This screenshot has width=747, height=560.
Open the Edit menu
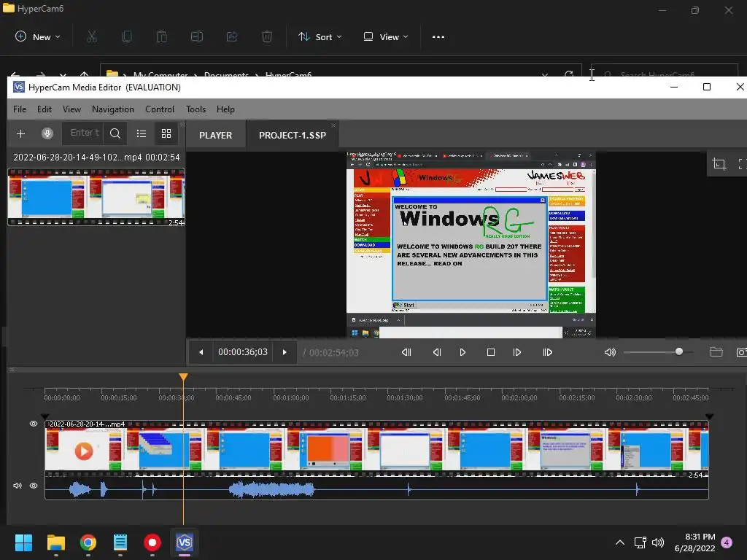click(44, 109)
